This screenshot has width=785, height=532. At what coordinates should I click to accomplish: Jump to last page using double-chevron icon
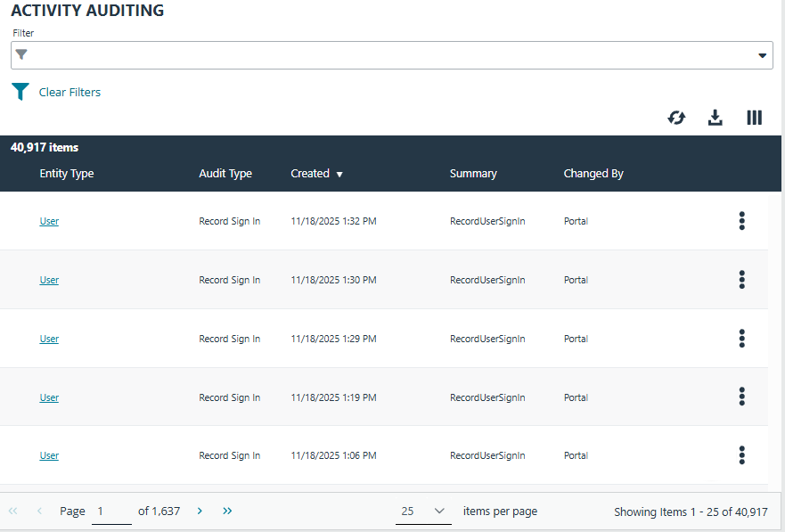(227, 511)
